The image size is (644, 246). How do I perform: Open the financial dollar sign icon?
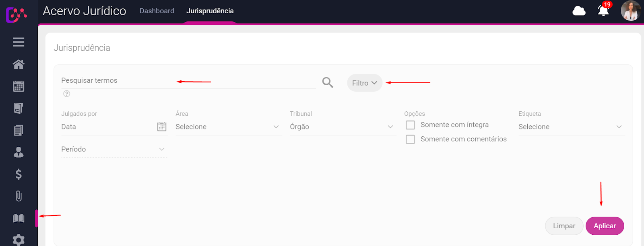tap(19, 174)
